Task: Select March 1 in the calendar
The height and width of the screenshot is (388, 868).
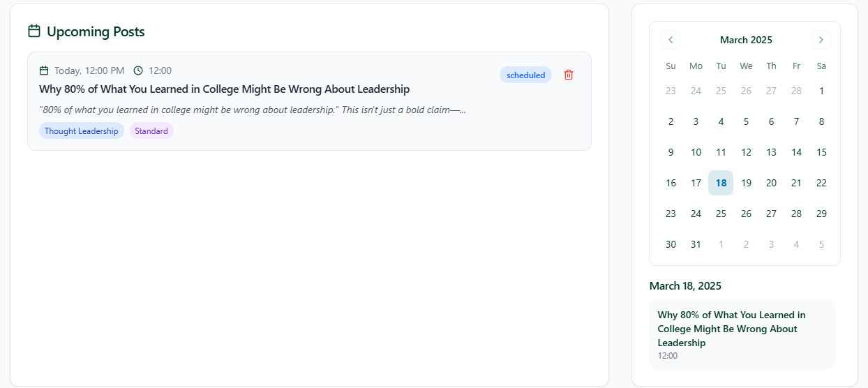Action: point(821,91)
